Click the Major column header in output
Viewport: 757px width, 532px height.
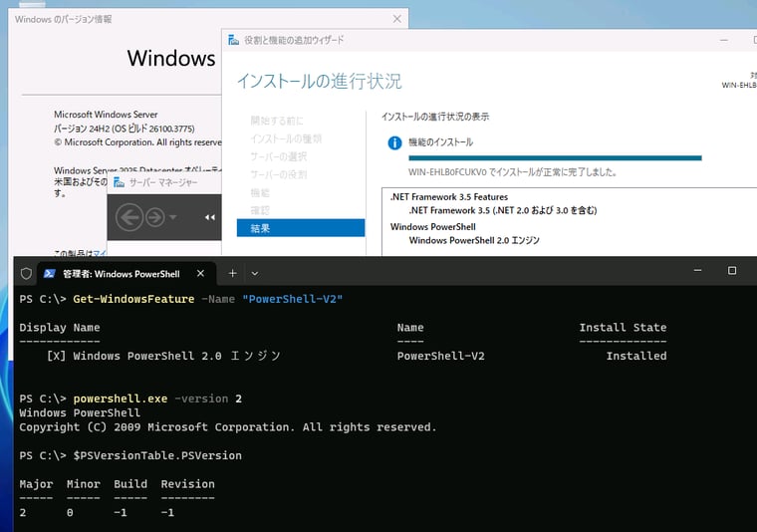[36, 484]
